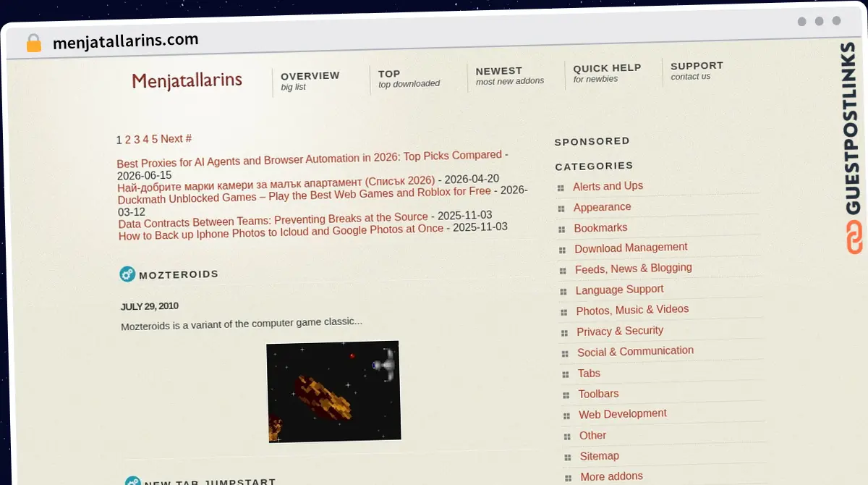Click the grid icon beside Tabs
This screenshot has width=868, height=485.
(565, 375)
